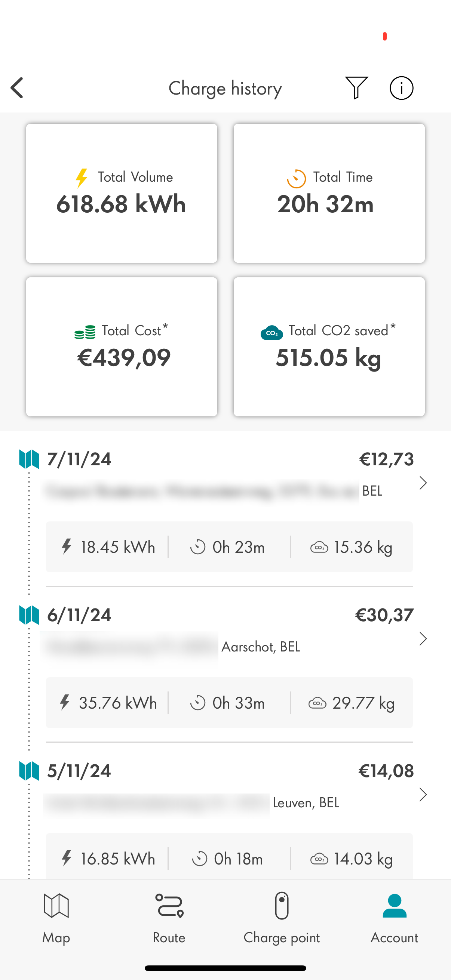Tap the 35.76 kWh session stats bar
The width and height of the screenshot is (451, 980).
click(229, 703)
